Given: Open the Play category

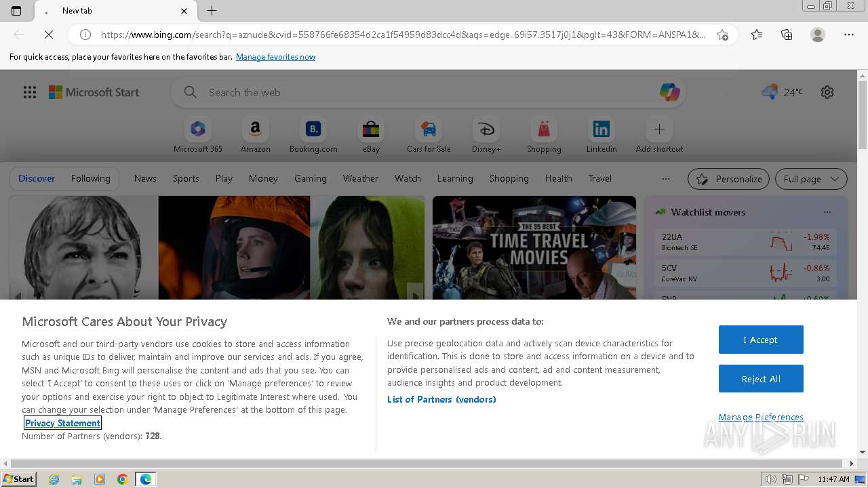Looking at the screenshot, I should point(224,178).
